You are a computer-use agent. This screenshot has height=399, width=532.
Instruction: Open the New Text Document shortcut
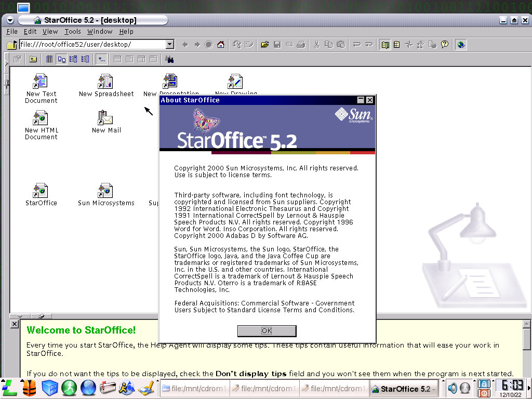[41, 82]
